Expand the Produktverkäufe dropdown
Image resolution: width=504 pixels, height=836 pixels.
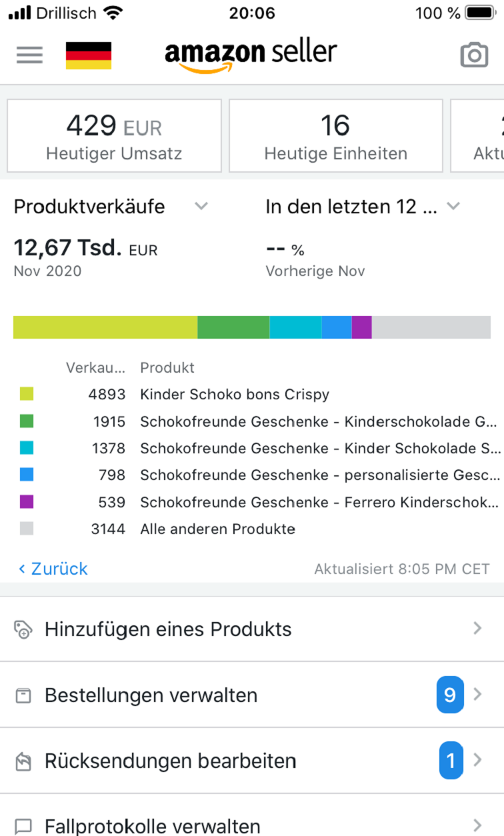click(201, 207)
